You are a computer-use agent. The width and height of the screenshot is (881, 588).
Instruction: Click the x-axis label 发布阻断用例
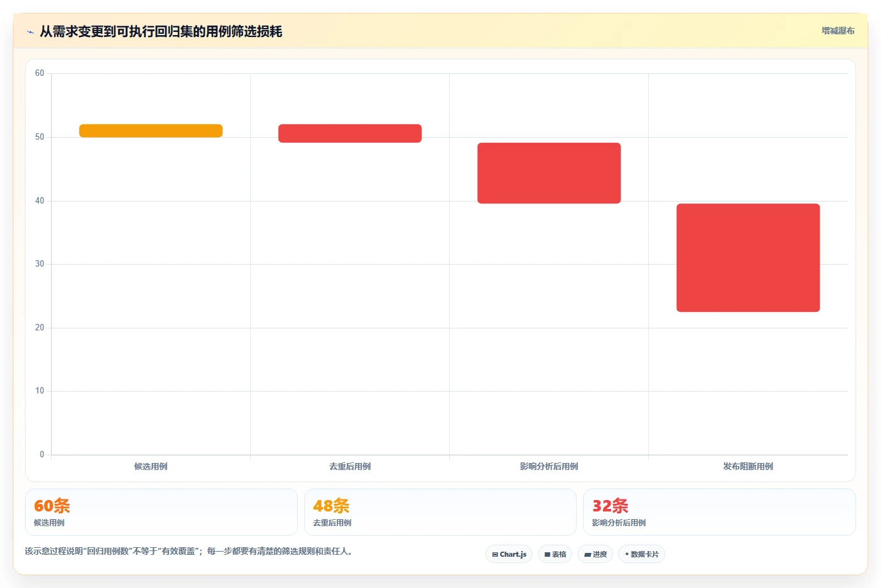point(748,466)
